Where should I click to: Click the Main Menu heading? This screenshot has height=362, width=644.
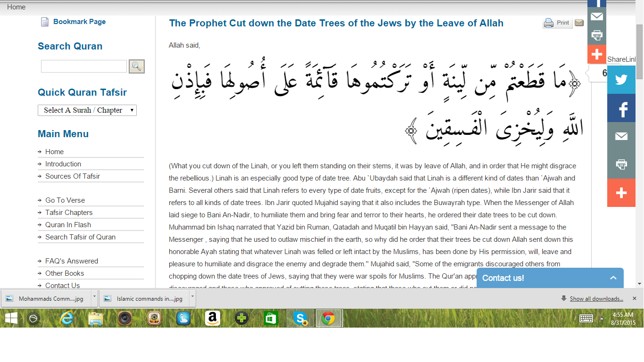63,134
